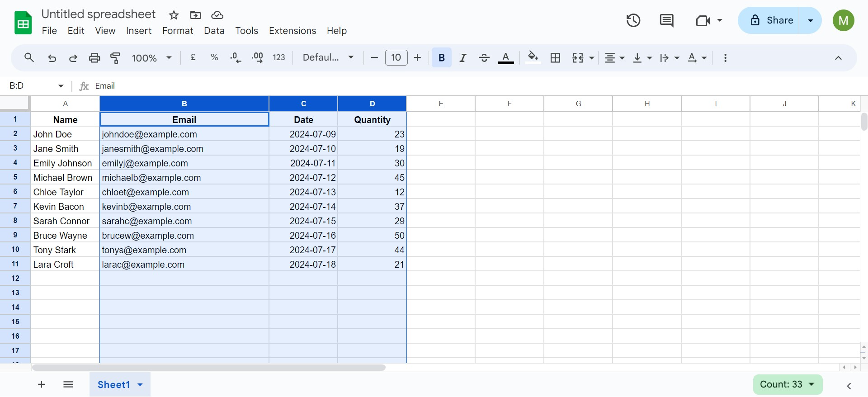Redo the last action
The image size is (868, 397).
tap(73, 58)
